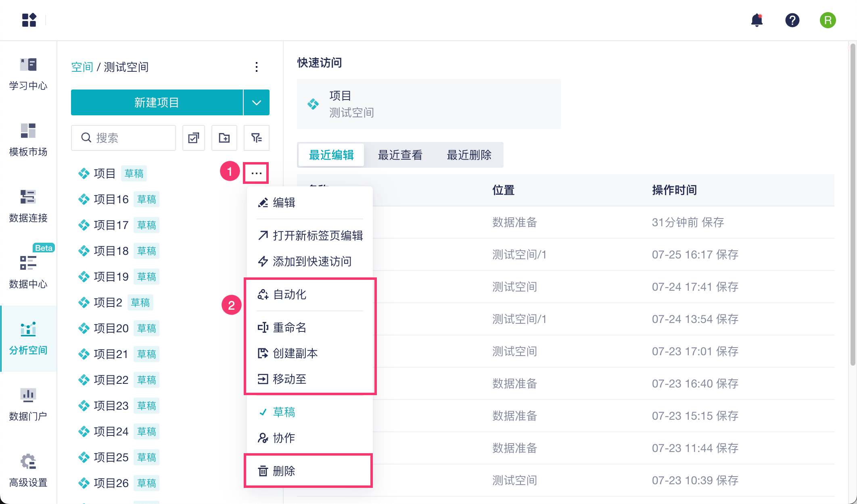The height and width of the screenshot is (504, 857).
Task: Click the 新建项目 button
Action: point(157,102)
